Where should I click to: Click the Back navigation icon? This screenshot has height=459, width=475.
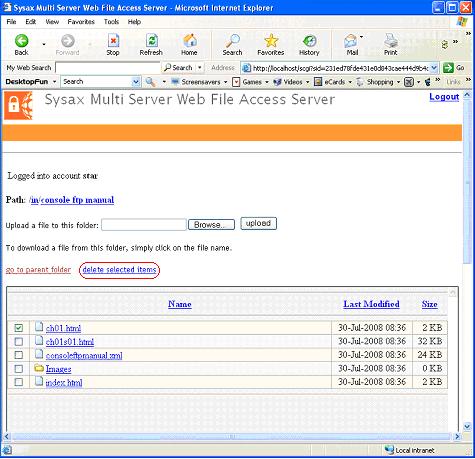[x=21, y=41]
